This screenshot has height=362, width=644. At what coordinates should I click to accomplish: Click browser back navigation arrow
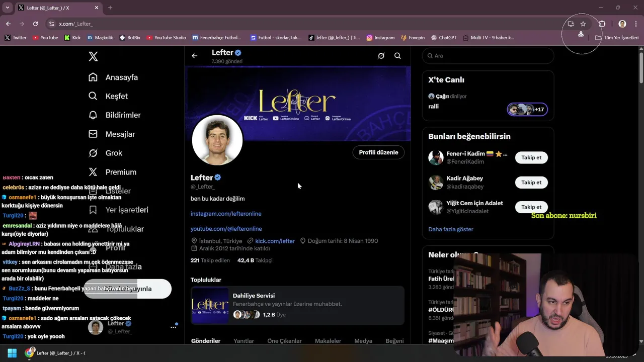click(x=8, y=24)
